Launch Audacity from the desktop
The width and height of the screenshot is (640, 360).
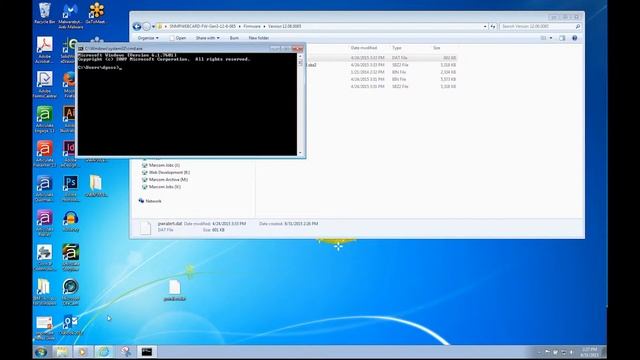tap(71, 221)
